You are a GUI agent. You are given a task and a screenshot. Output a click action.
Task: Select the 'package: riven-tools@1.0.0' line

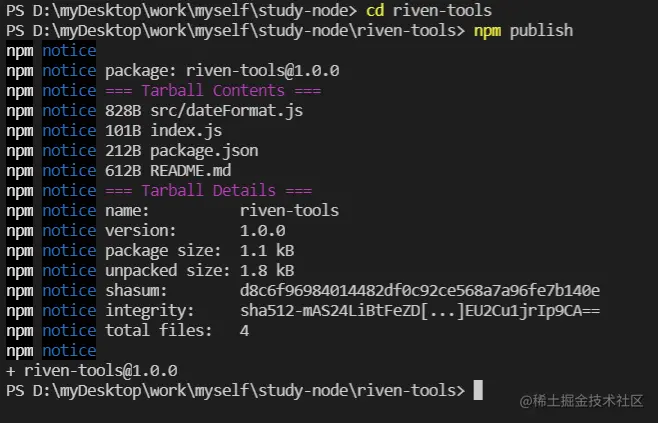(x=222, y=70)
